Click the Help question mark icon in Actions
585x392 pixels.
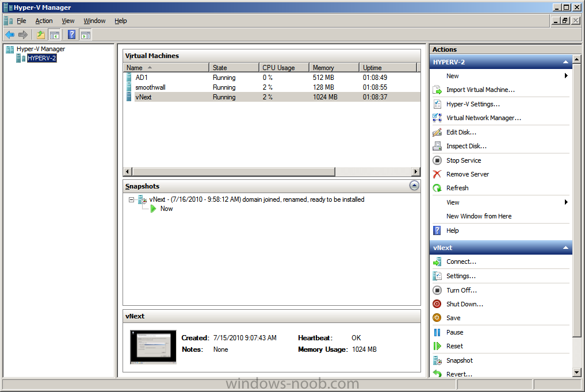click(x=437, y=230)
